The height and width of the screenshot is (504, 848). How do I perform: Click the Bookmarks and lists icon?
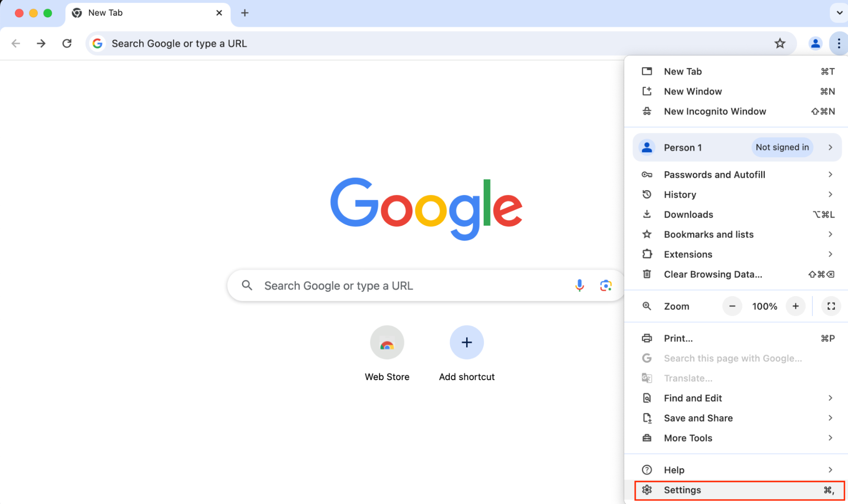[647, 234]
